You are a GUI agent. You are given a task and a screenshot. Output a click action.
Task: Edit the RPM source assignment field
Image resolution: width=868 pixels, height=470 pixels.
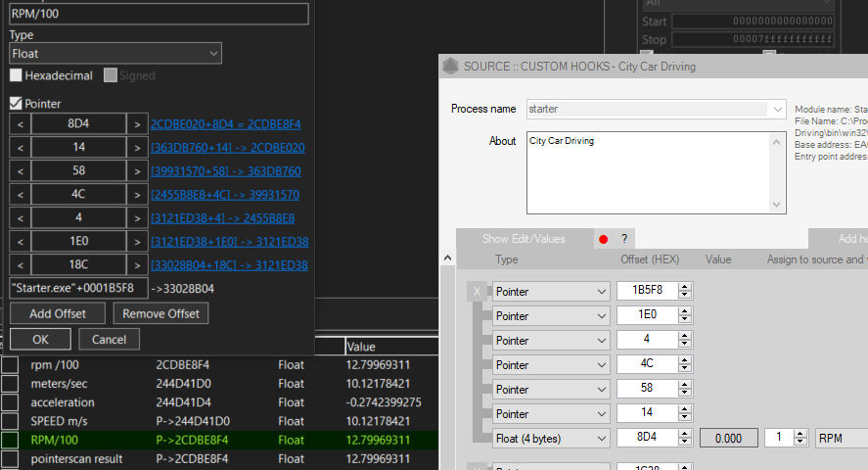pos(842,438)
